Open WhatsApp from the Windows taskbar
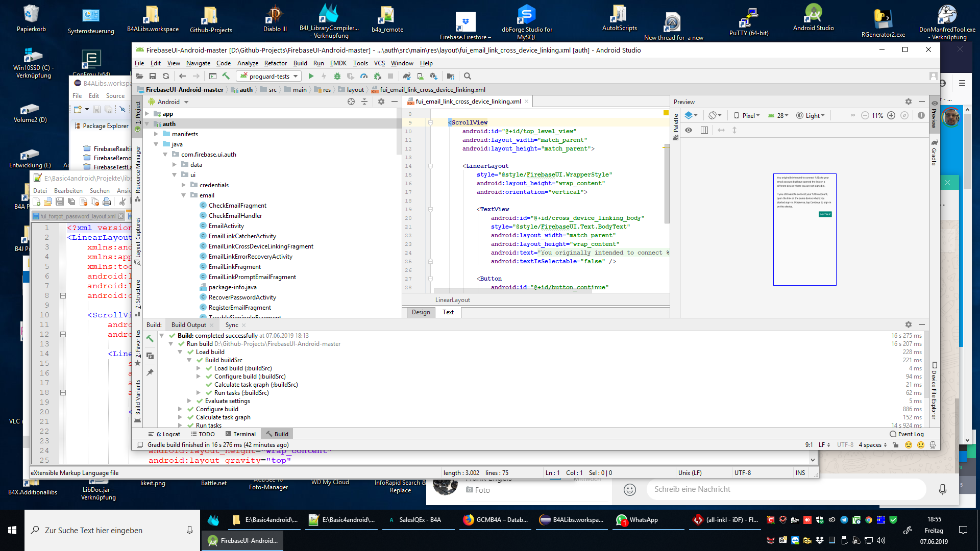 (638, 520)
